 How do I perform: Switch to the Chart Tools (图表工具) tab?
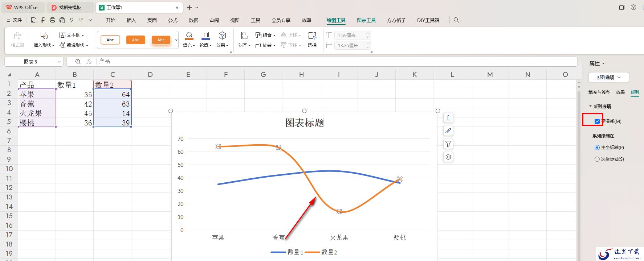366,20
